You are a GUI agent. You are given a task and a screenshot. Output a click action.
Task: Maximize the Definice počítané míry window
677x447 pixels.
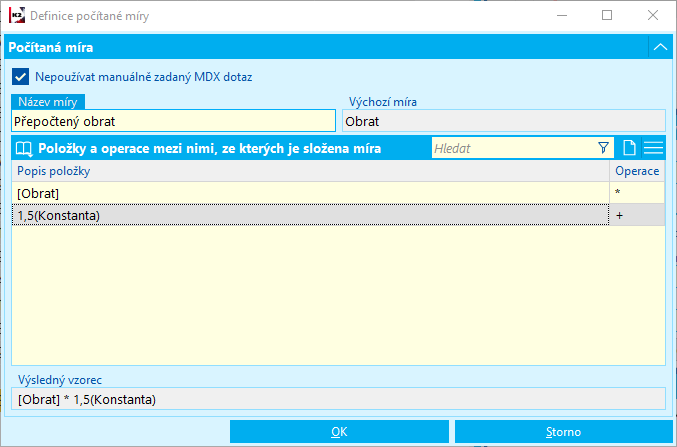607,16
